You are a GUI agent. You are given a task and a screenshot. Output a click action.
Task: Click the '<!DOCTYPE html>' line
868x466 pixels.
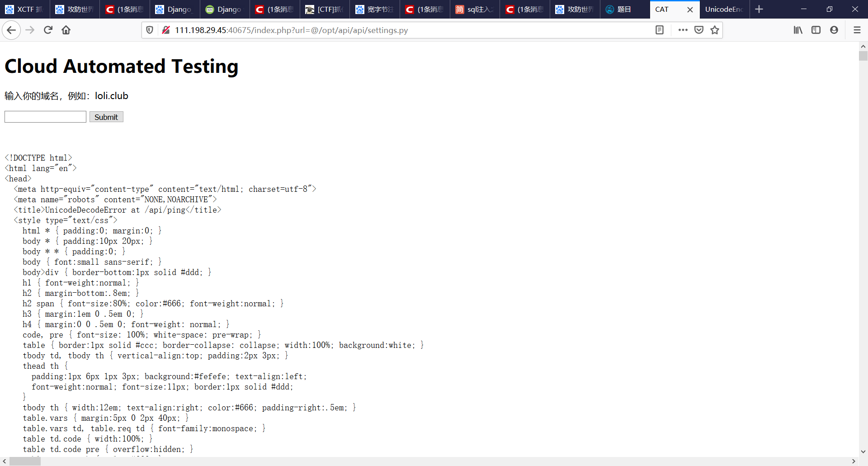click(x=38, y=158)
